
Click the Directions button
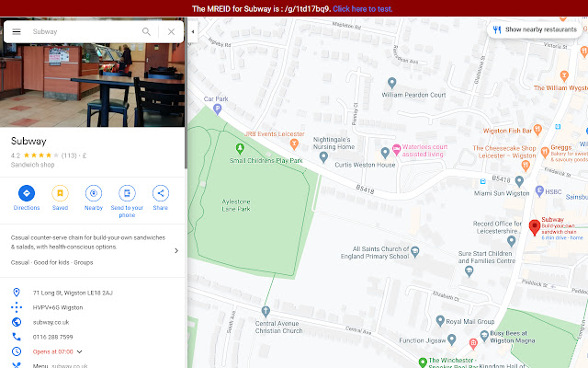point(27,193)
